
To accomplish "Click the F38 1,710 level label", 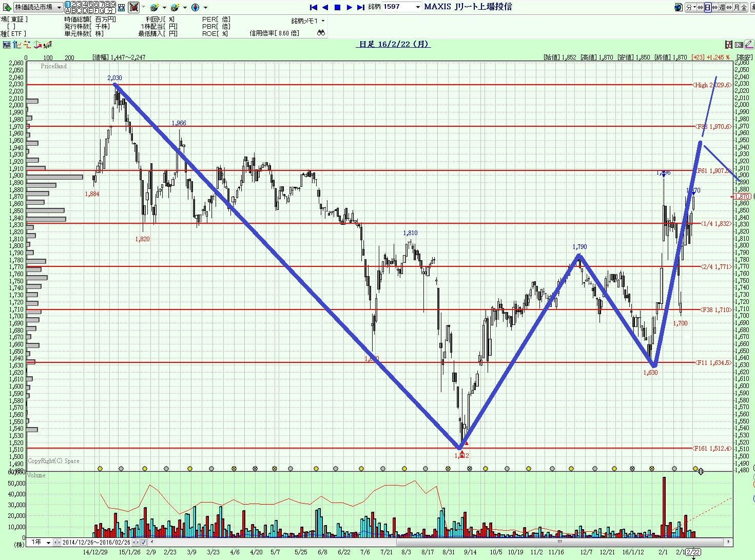I will point(715,310).
